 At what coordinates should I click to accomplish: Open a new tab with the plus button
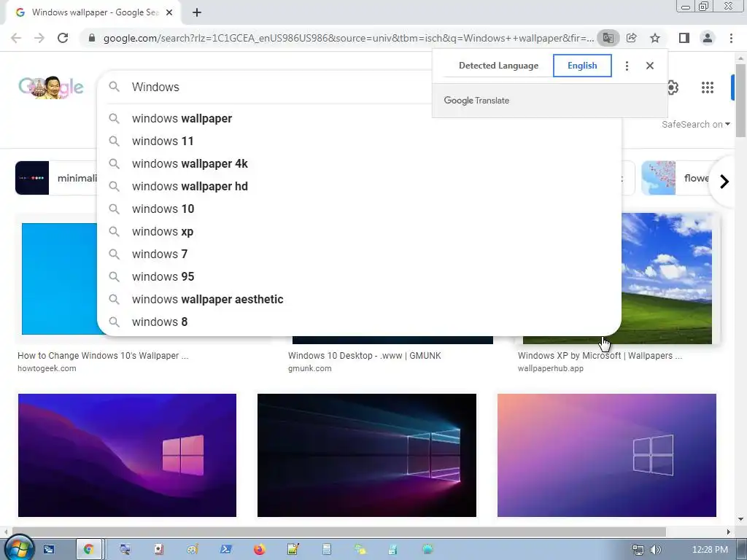[197, 12]
